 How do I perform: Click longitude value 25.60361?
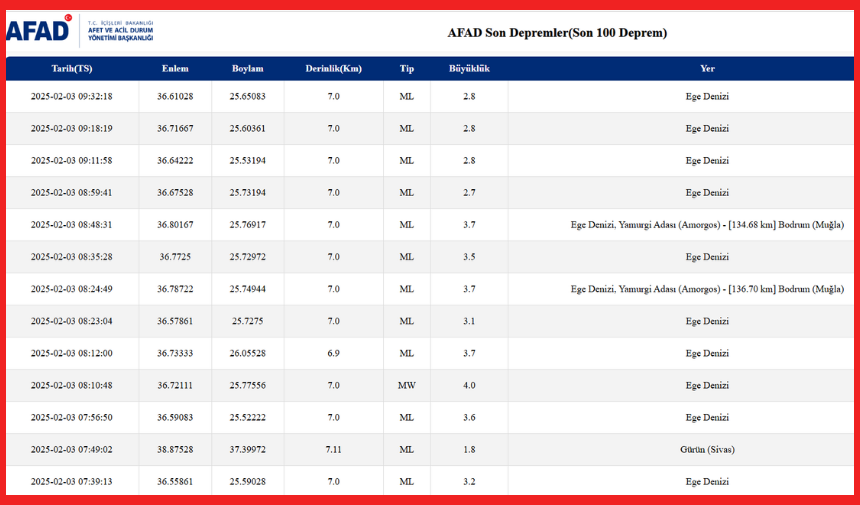[247, 128]
